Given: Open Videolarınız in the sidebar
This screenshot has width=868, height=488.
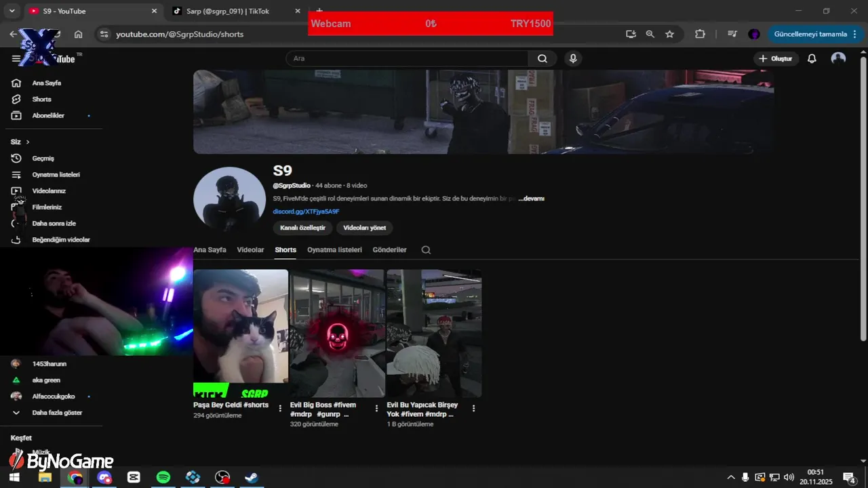Looking at the screenshot, I should [49, 190].
